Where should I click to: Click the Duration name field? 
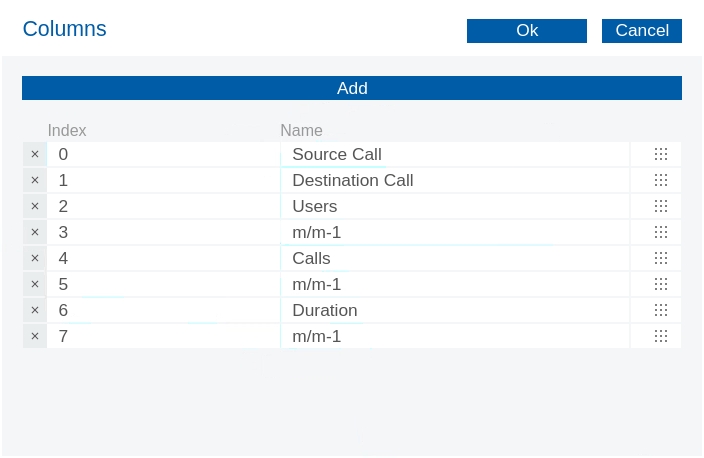point(455,310)
